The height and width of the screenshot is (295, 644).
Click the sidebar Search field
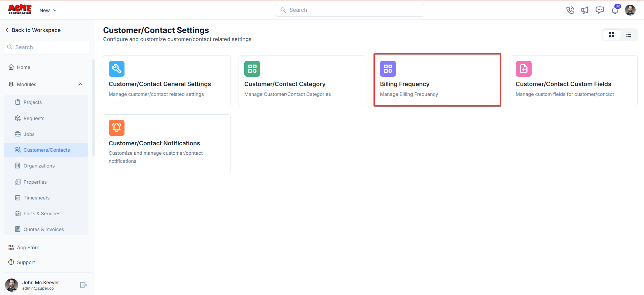click(x=47, y=47)
